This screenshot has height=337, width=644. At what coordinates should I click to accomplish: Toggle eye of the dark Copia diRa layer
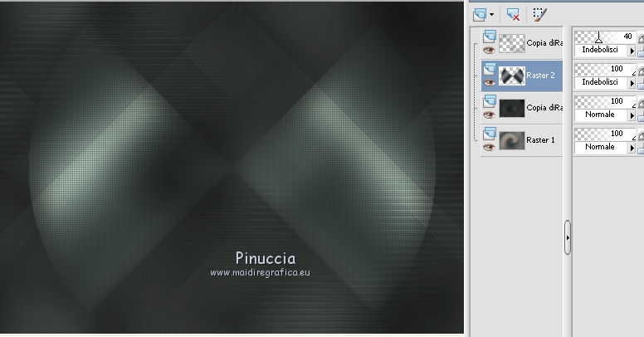pyautogui.click(x=489, y=115)
